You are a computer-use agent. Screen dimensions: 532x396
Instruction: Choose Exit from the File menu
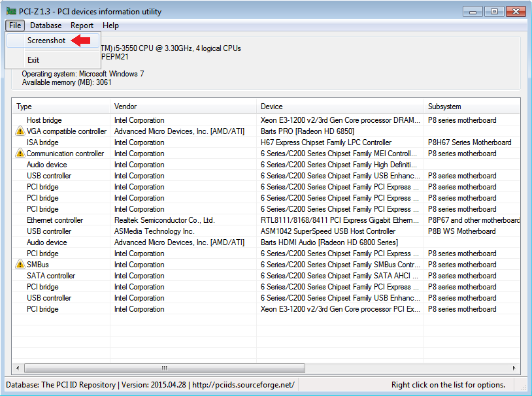pos(53,60)
